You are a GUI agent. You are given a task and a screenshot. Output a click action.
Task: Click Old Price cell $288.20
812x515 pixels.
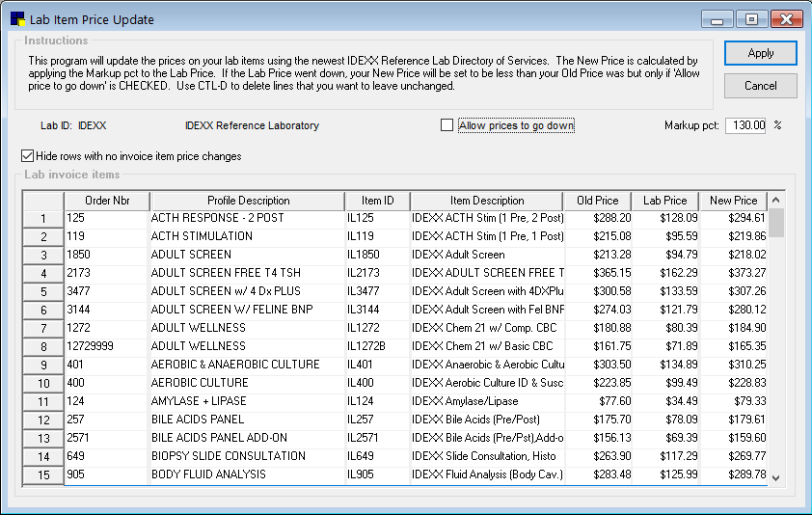(598, 218)
